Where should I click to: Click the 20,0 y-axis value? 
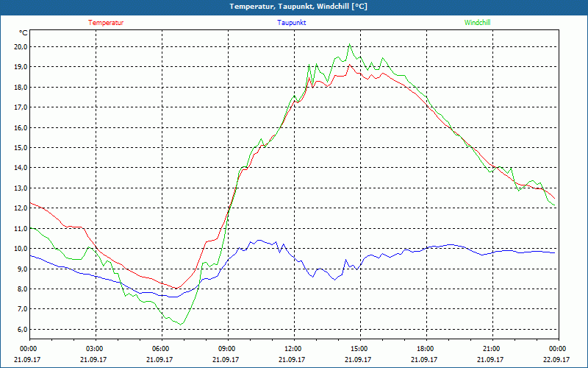(21, 47)
